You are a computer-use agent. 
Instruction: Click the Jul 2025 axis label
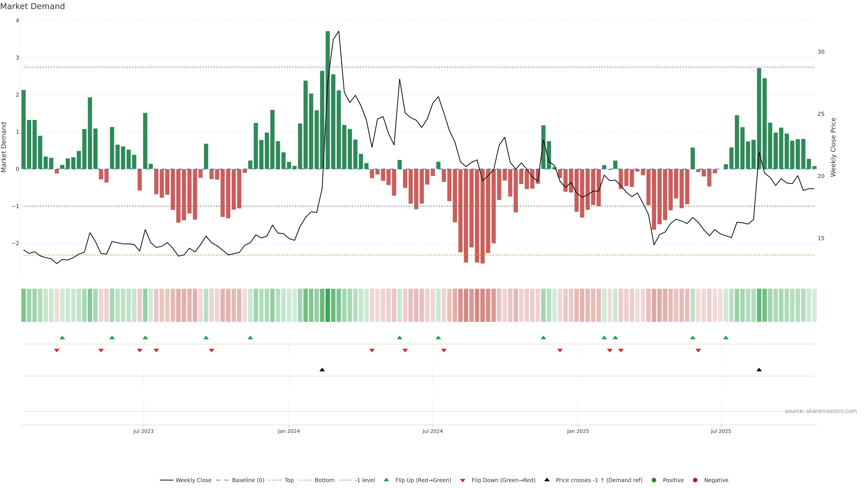pos(721,431)
